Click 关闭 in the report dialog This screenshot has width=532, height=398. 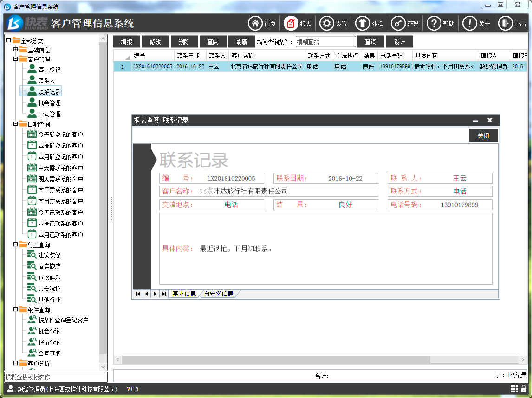483,135
